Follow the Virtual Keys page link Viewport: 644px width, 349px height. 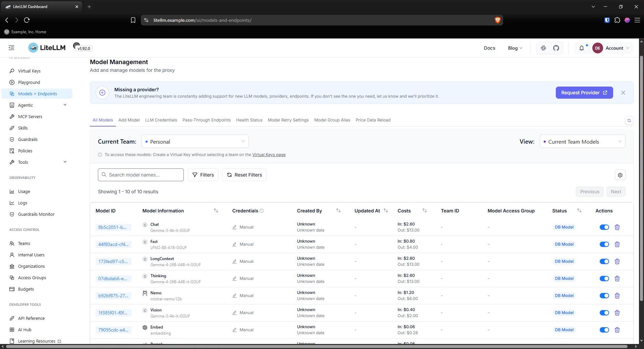point(269,155)
